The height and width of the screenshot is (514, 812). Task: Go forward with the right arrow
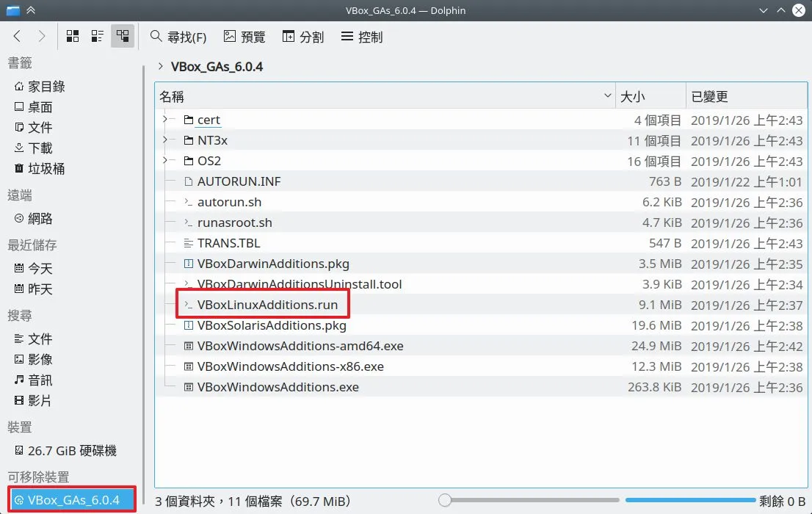click(42, 36)
